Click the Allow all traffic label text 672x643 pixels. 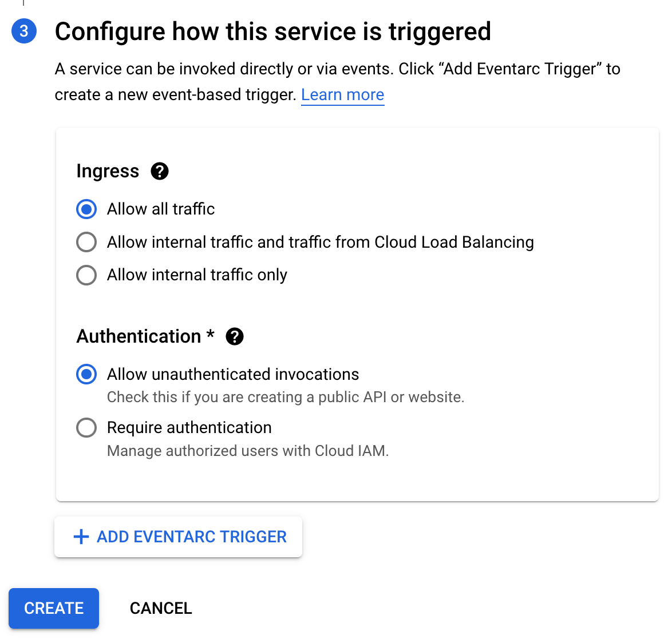[161, 209]
